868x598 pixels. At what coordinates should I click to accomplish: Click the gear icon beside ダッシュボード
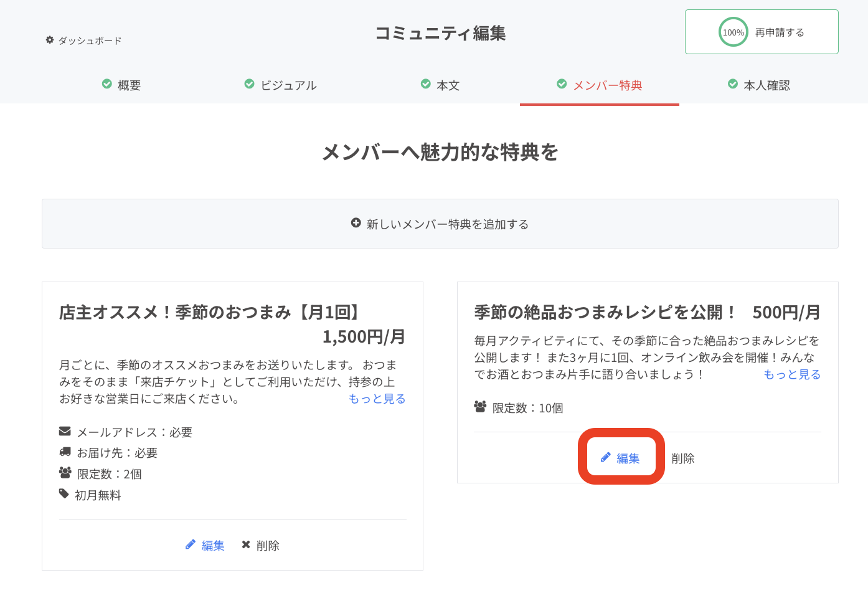tap(50, 40)
